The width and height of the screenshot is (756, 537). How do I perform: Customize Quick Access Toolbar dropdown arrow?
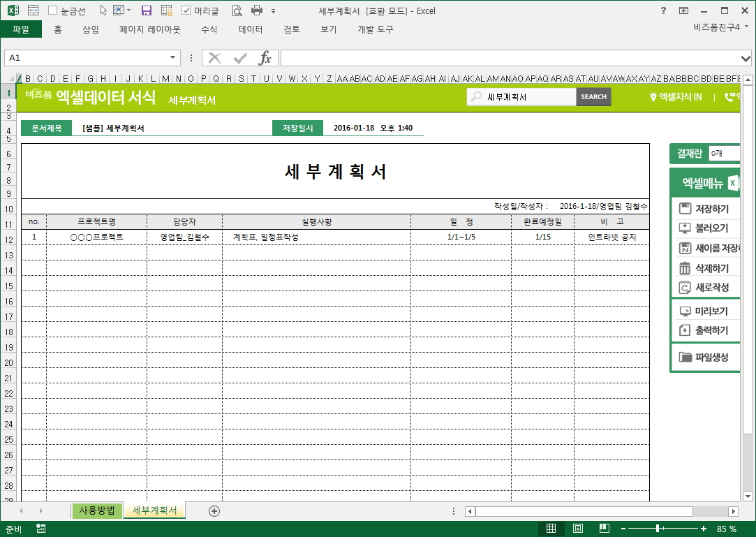[273, 11]
